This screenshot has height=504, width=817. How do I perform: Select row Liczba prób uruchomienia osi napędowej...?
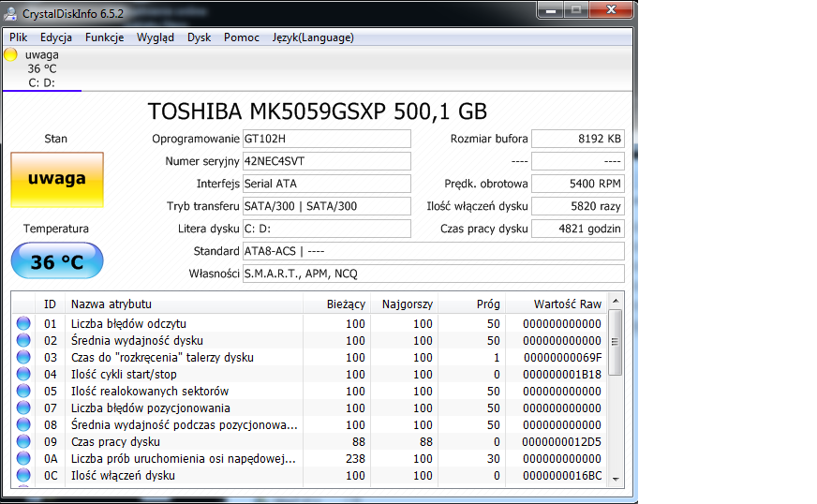[309, 458]
